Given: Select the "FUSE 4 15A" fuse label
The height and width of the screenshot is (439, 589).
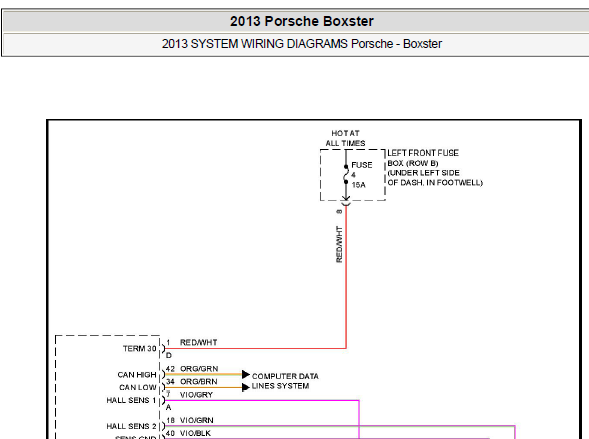Looking at the screenshot, I should 362,175.
